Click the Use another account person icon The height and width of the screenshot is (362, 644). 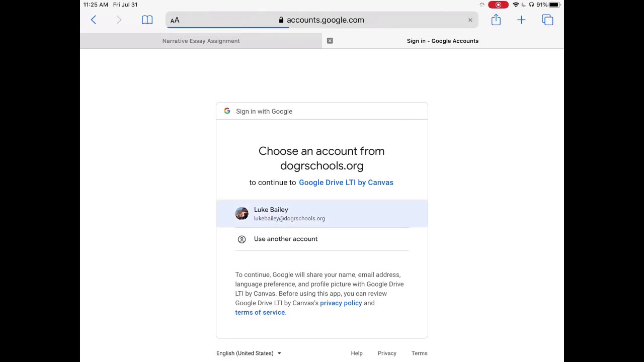(242, 239)
